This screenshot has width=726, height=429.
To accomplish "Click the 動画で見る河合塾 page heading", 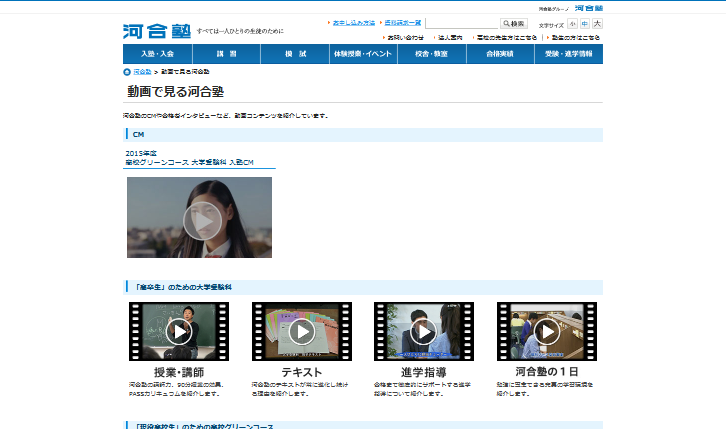I will (175, 92).
